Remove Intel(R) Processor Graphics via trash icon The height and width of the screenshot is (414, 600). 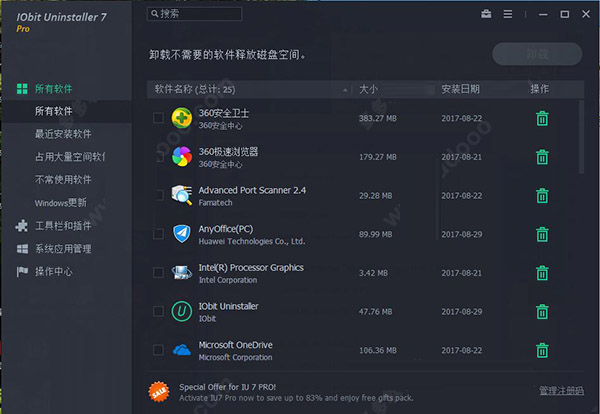point(542,273)
